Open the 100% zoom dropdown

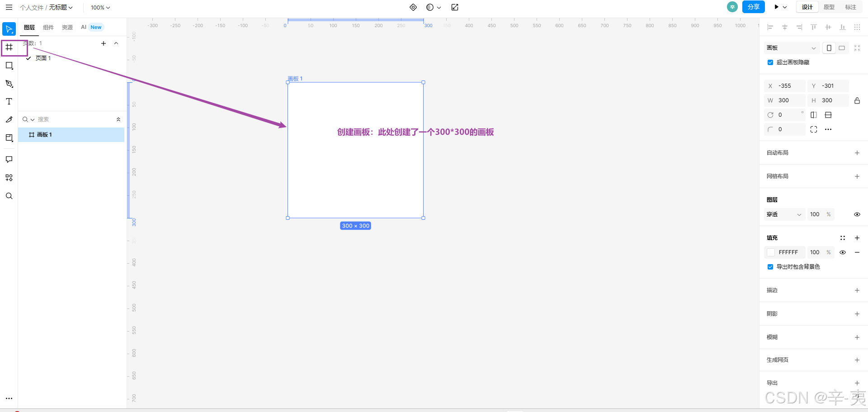(x=100, y=7)
